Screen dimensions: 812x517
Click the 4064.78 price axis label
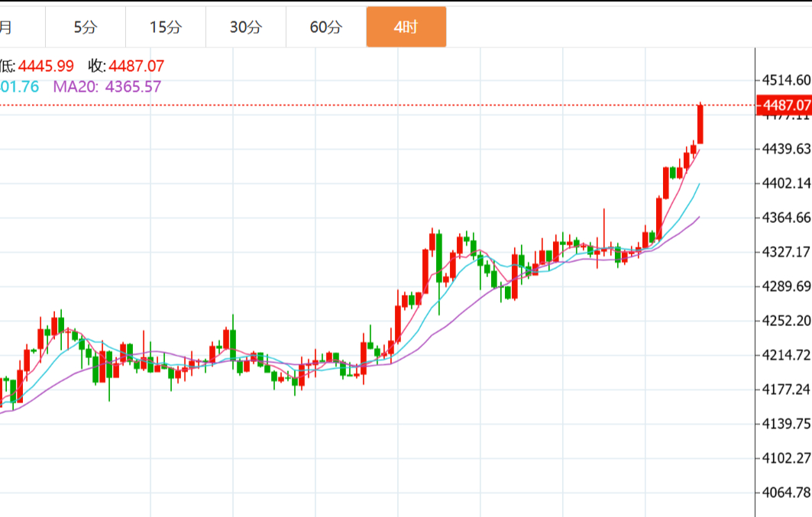click(785, 493)
